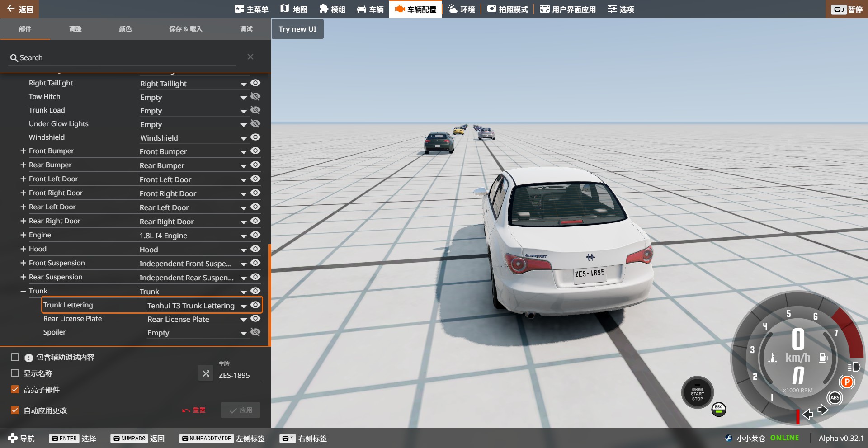Click the 重置 reset button
The height and width of the screenshot is (448, 868).
point(194,410)
